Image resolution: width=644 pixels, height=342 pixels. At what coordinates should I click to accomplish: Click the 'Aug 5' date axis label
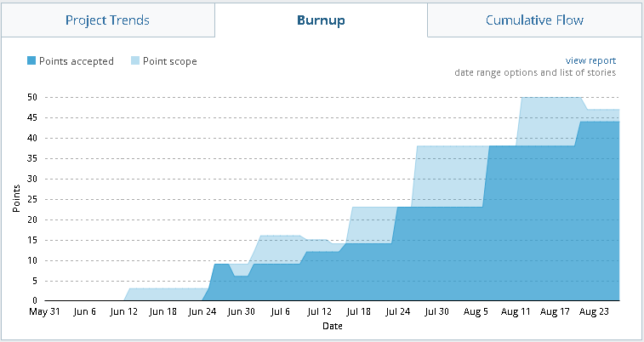[x=476, y=311]
